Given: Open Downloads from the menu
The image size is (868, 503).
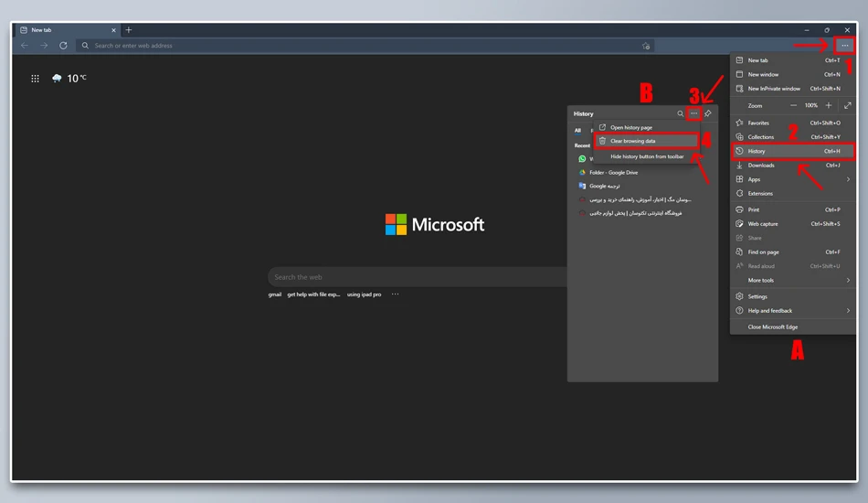Looking at the screenshot, I should [793, 166].
